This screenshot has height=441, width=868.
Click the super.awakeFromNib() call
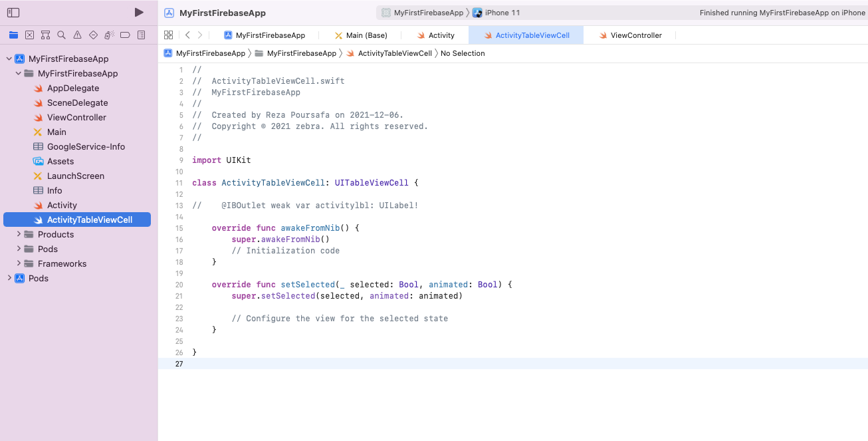(280, 239)
